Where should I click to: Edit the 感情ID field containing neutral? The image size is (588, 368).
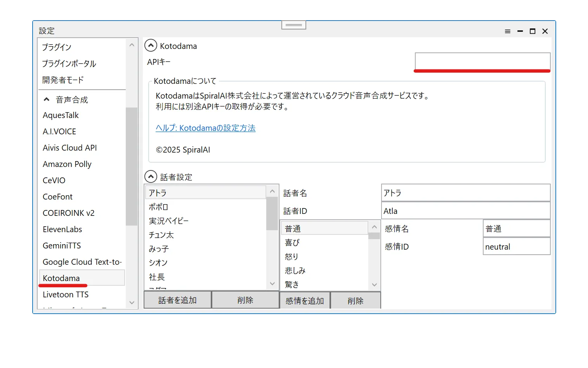click(x=517, y=246)
